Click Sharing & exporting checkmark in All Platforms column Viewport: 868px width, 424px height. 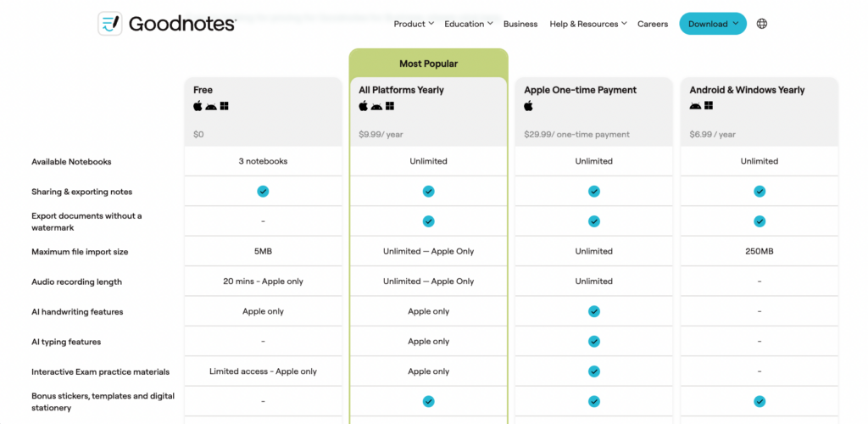pos(428,192)
